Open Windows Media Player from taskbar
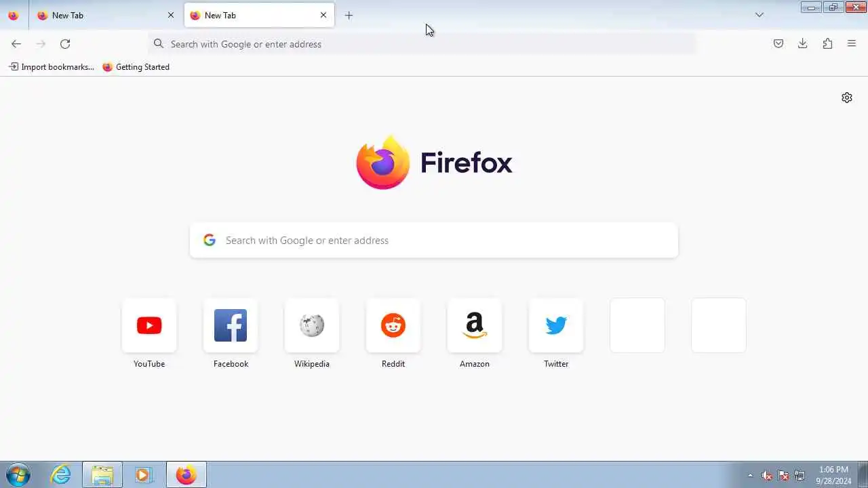868x488 pixels. (143, 475)
